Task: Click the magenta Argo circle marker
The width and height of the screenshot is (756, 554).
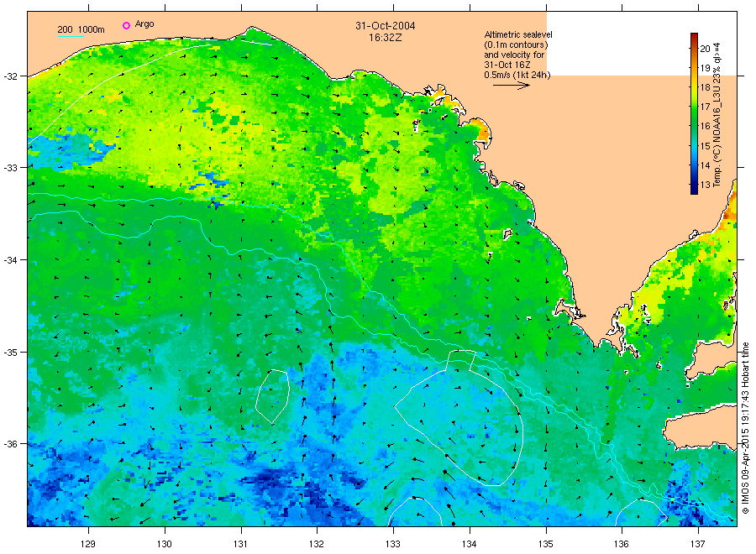Action: click(126, 25)
